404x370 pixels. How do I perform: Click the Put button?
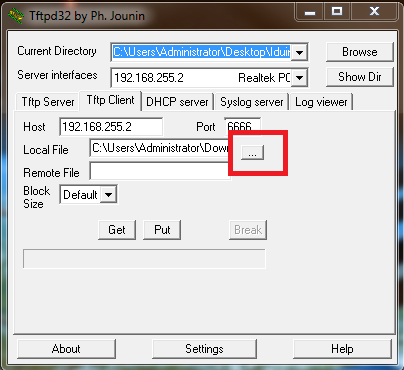click(162, 230)
